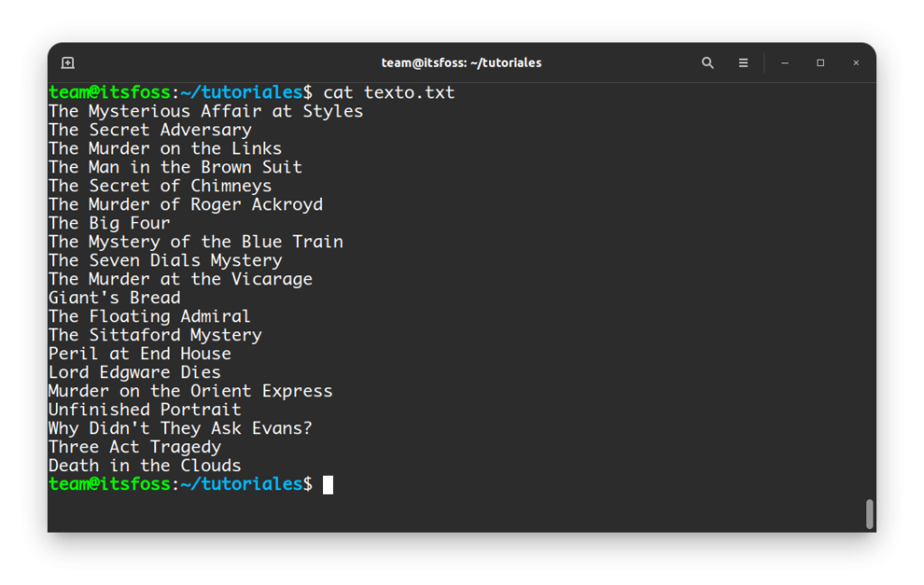924x585 pixels.
Task: Click 'The Murder at the Vicarage'
Action: [x=180, y=280]
